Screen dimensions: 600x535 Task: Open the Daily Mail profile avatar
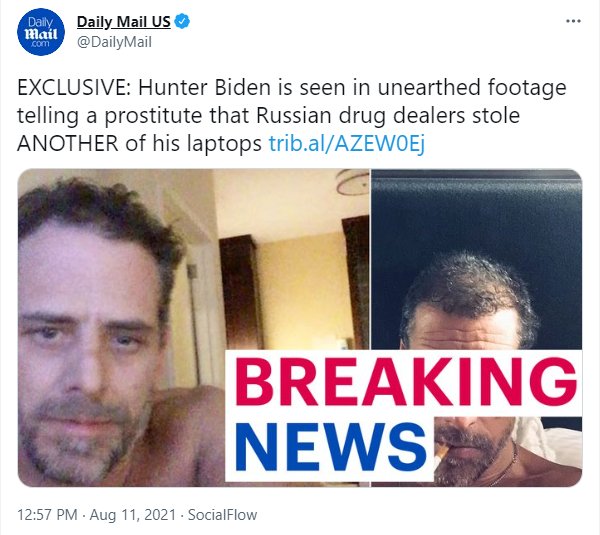click(41, 32)
